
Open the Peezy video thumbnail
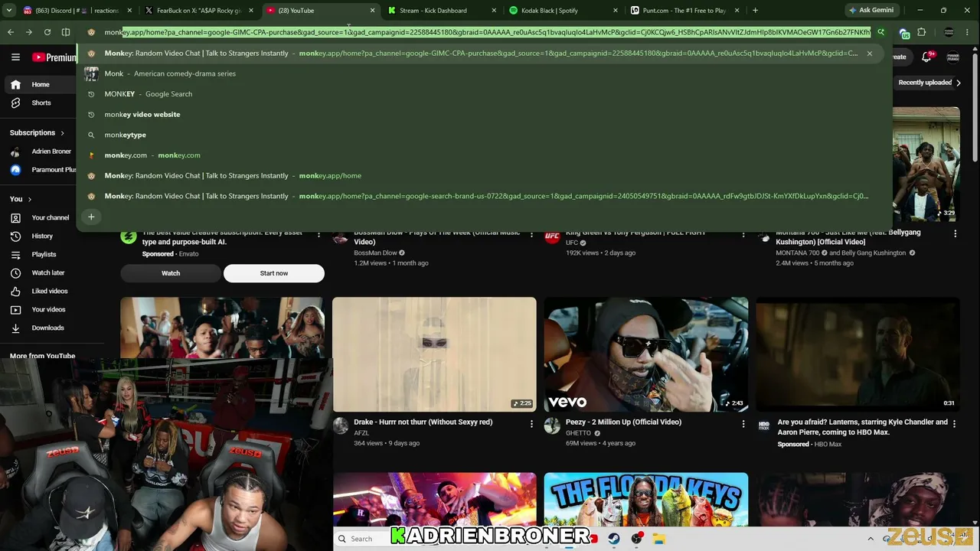646,354
